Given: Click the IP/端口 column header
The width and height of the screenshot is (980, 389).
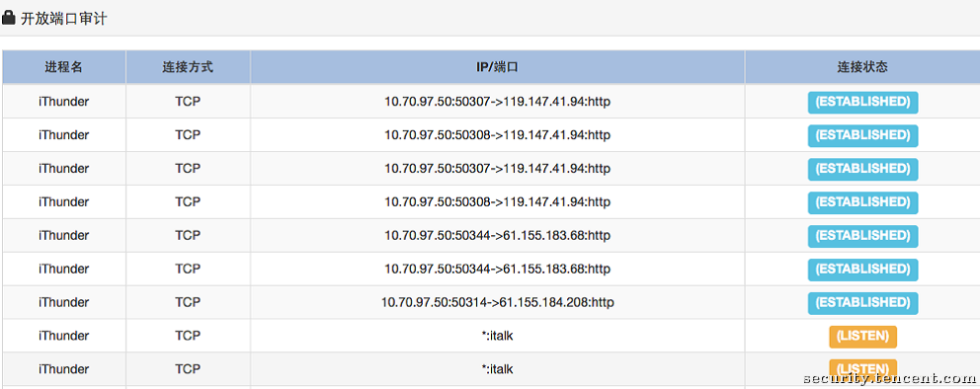Looking at the screenshot, I should 498,67.
